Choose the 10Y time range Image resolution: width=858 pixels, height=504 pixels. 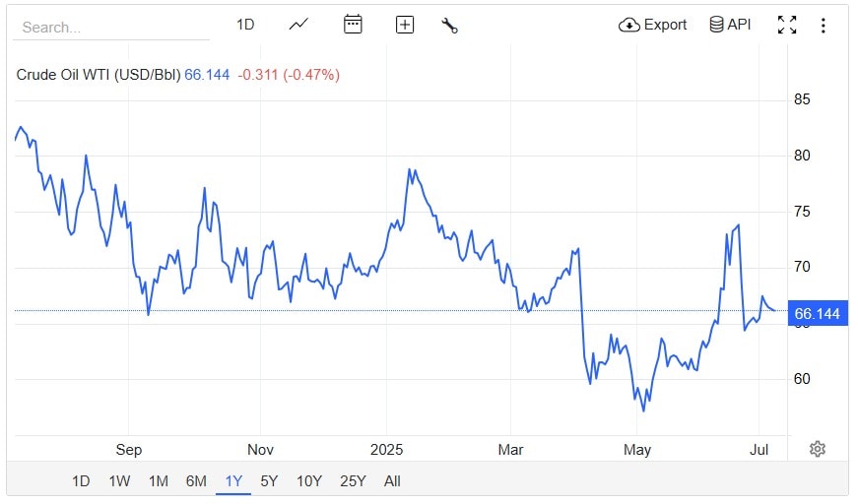(x=309, y=481)
